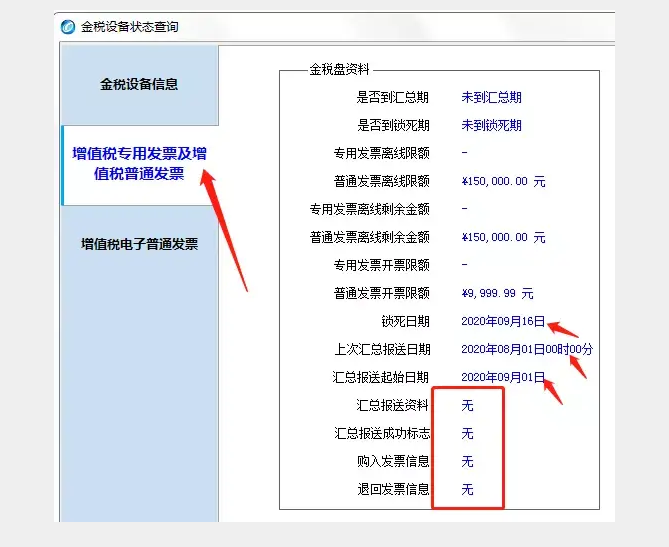The image size is (669, 547).
Task: Click the window title app icon
Action: click(68, 27)
